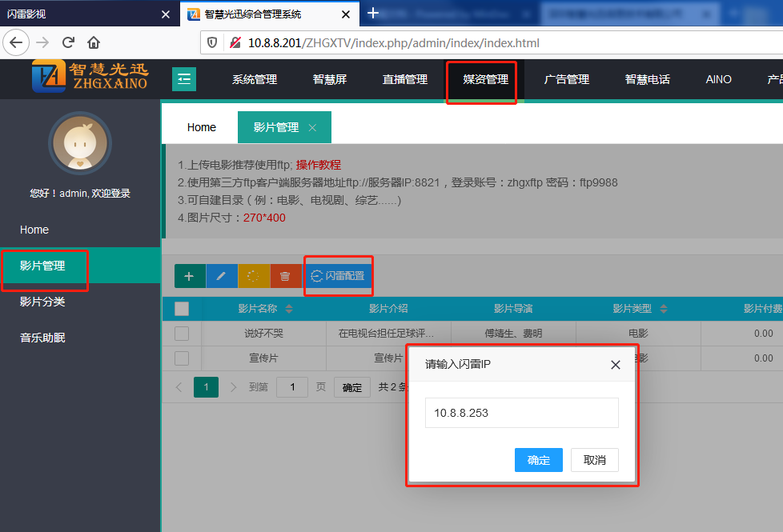The width and height of the screenshot is (783, 532).
Task: Sort by 影片名称 column arrows
Action: pos(289,309)
